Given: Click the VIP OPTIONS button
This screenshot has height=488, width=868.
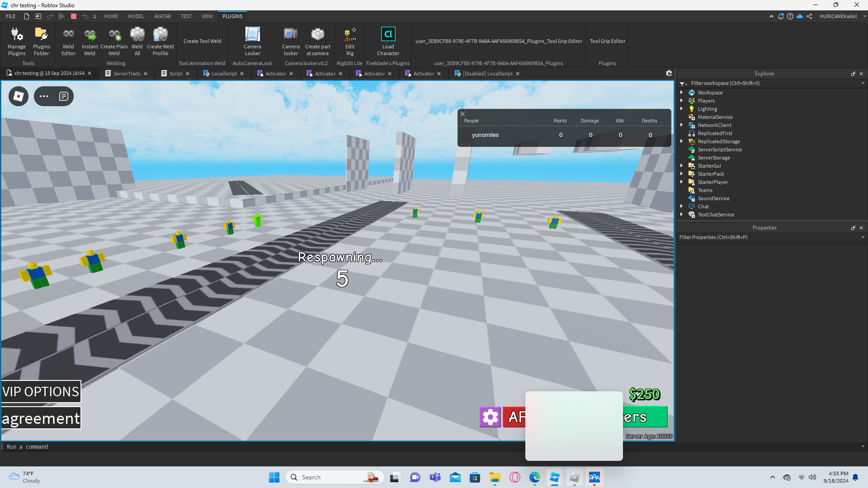Looking at the screenshot, I should (41, 391).
